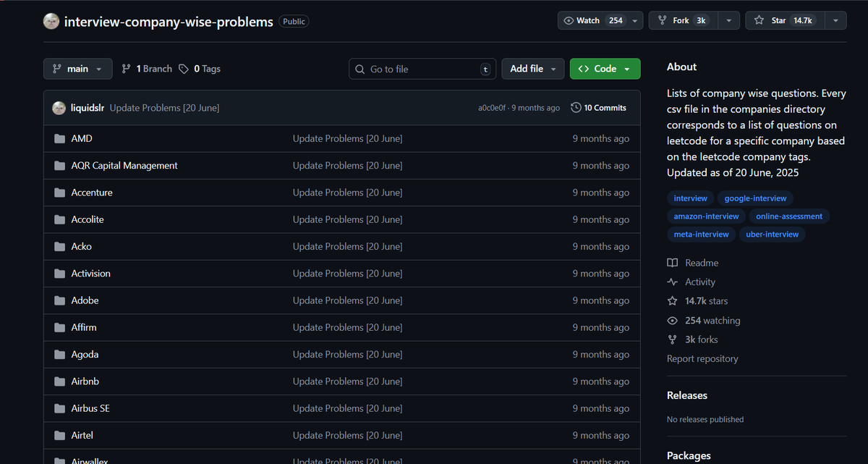Screen dimensions: 868x464
Task: Click the folder icon next to Activision
Action: click(x=60, y=274)
